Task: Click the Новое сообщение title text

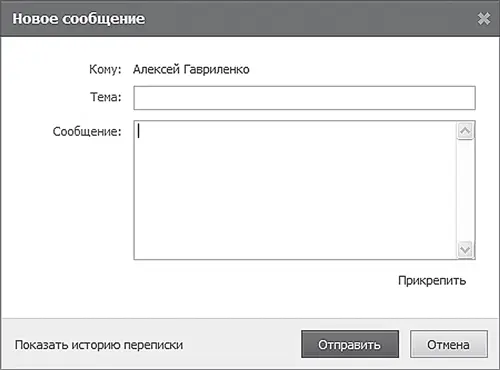Action: [x=79, y=19]
